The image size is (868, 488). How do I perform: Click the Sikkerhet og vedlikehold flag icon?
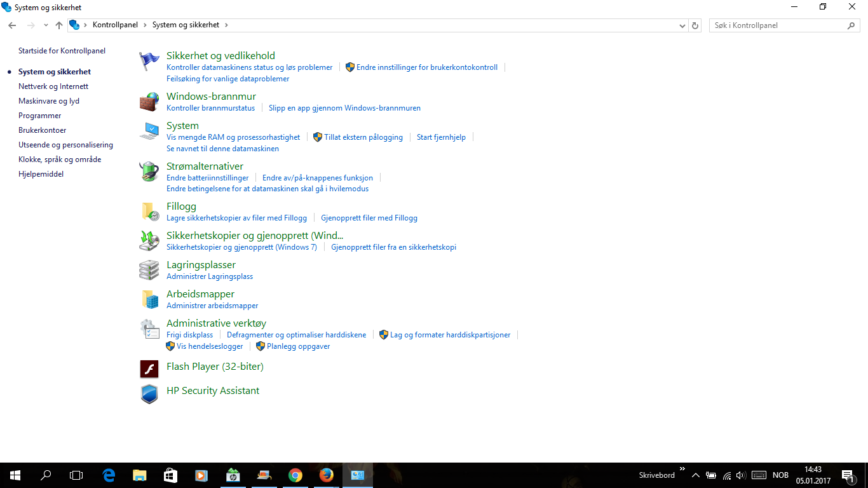tap(149, 62)
